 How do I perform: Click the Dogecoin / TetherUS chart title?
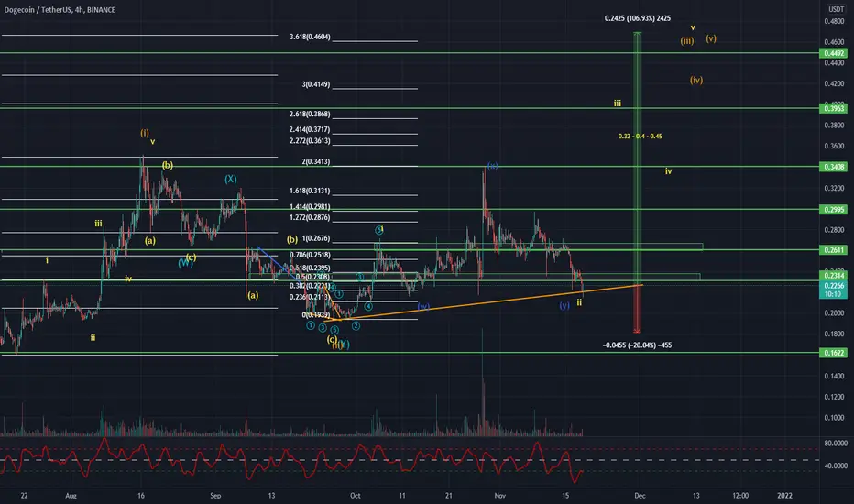pos(60,10)
